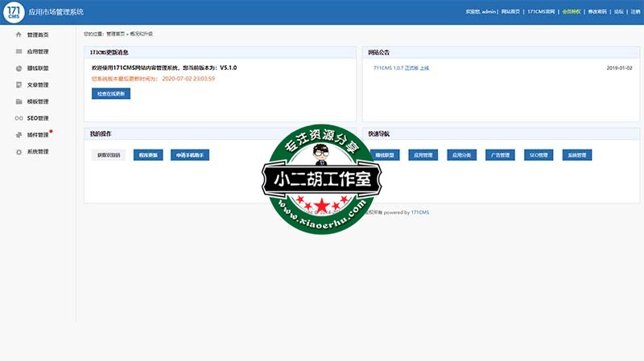The width and height of the screenshot is (644, 361).
Task: Click the document icon beside 文章管理
Action: coord(19,84)
